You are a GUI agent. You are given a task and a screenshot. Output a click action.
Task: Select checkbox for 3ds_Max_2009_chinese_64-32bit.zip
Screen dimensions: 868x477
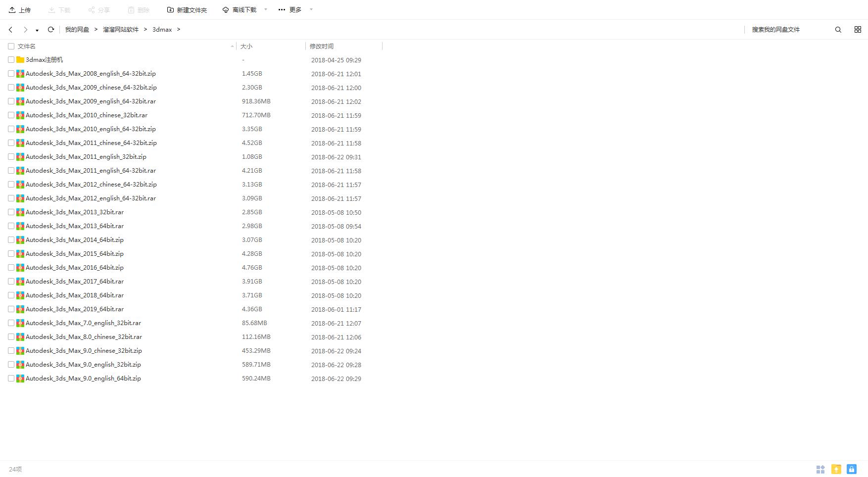click(x=11, y=87)
